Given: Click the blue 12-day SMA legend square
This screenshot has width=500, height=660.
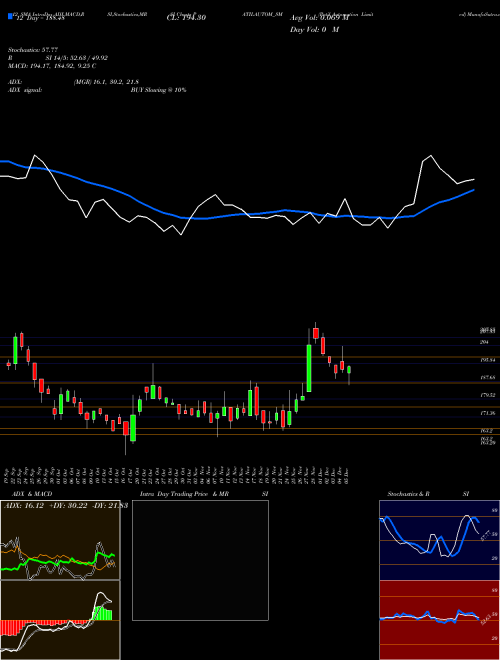Looking at the screenshot, I should click(10, 16).
